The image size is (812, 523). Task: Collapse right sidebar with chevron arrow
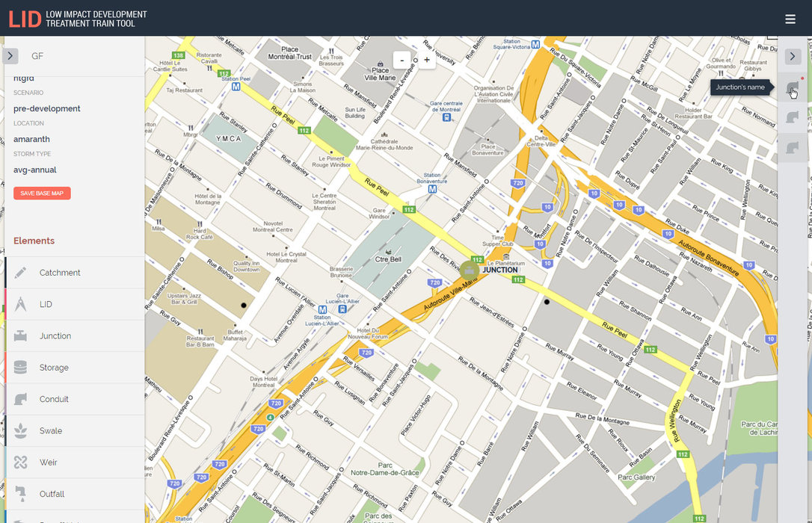[x=793, y=56]
